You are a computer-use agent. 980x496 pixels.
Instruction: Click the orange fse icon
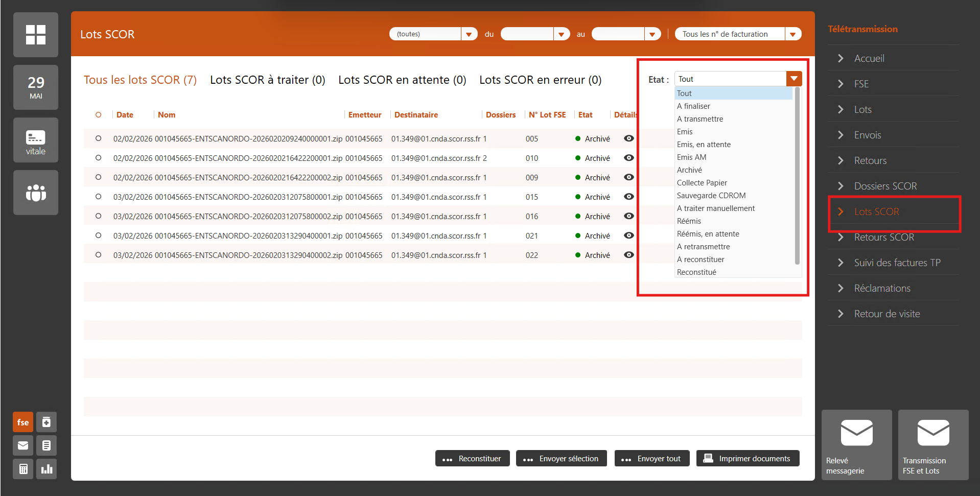23,422
